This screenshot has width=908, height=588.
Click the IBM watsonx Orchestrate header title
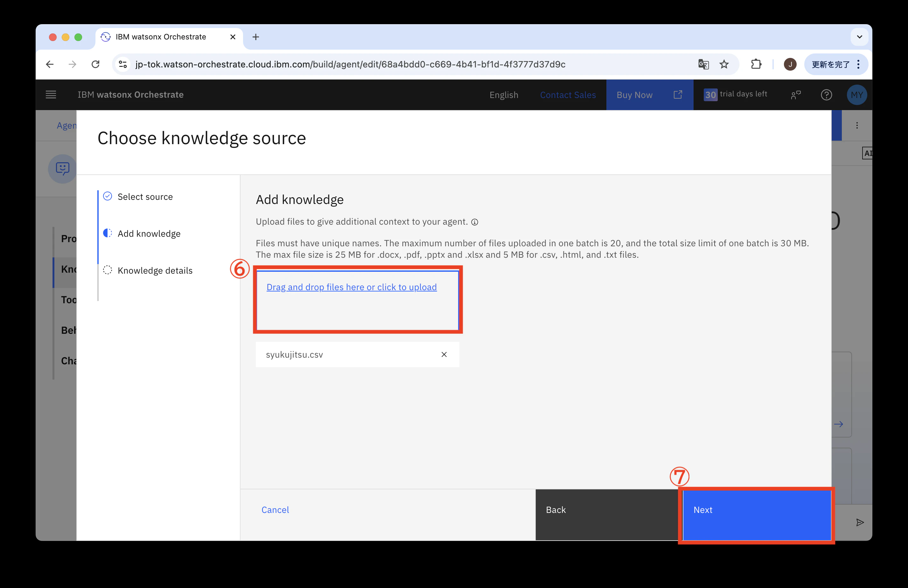pos(130,94)
